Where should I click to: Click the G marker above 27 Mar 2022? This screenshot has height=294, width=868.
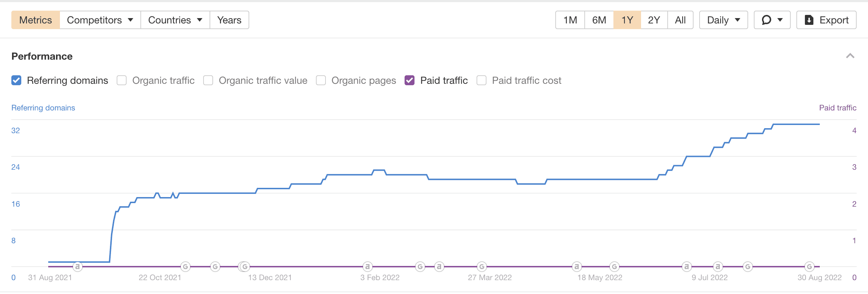pyautogui.click(x=482, y=266)
